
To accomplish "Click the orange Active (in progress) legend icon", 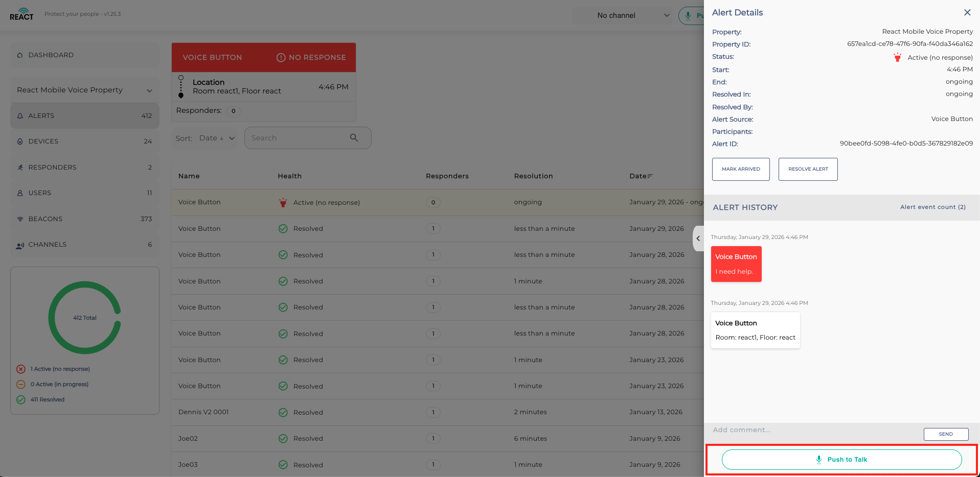I will pos(21,384).
